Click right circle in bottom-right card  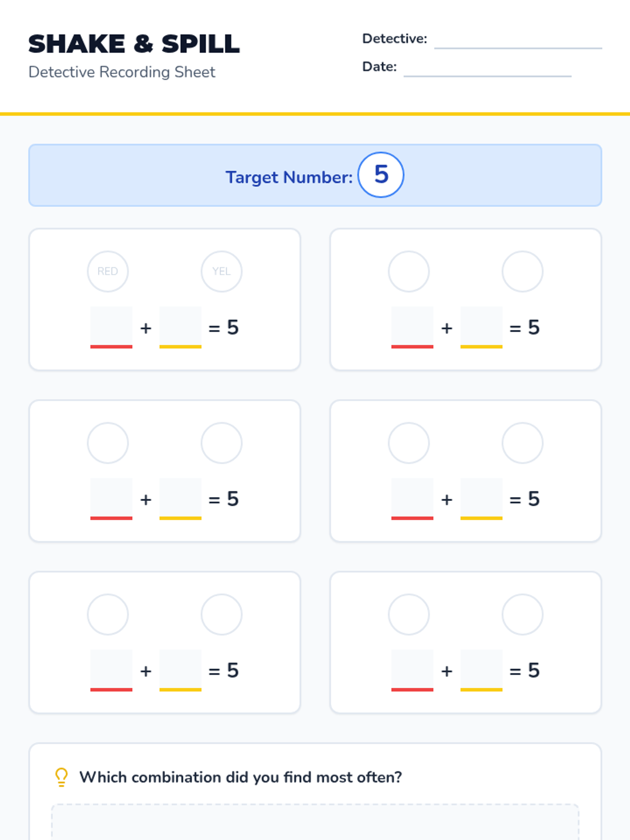click(x=522, y=614)
